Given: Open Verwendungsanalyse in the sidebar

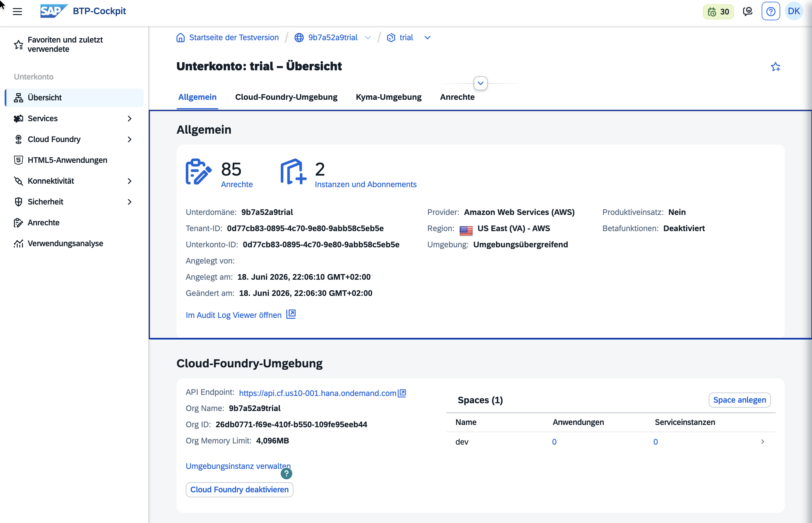Looking at the screenshot, I should click(74, 244).
